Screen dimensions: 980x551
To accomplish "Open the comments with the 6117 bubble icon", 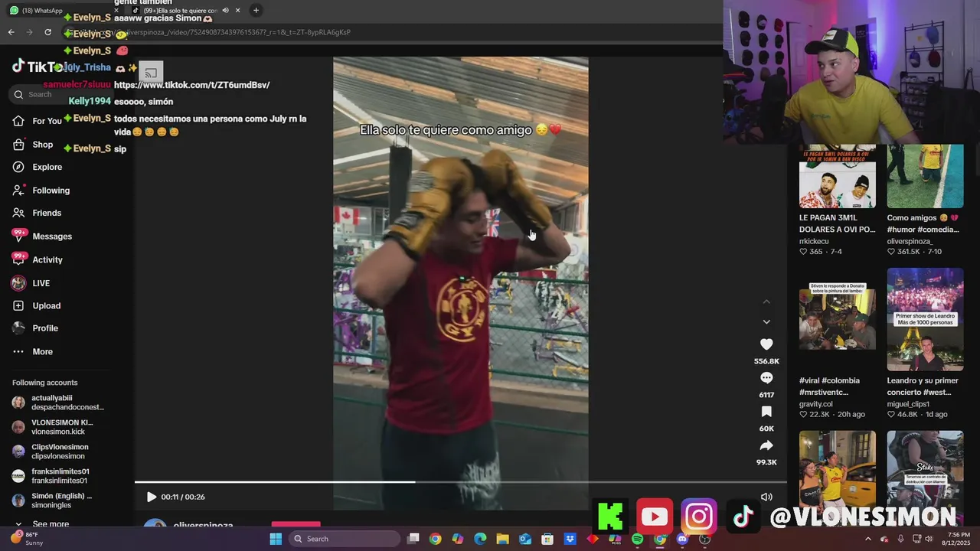I will click(x=766, y=378).
